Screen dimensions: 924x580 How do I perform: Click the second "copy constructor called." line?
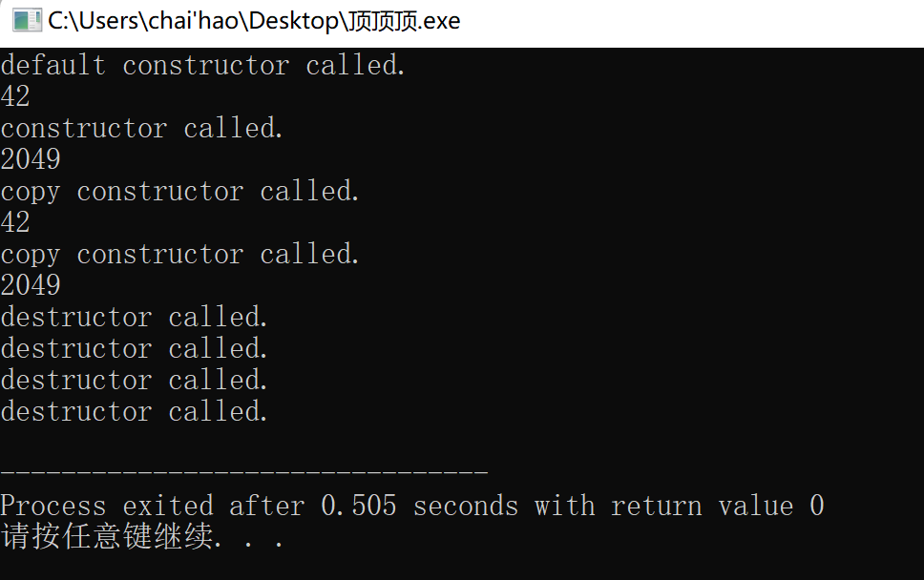tap(179, 255)
